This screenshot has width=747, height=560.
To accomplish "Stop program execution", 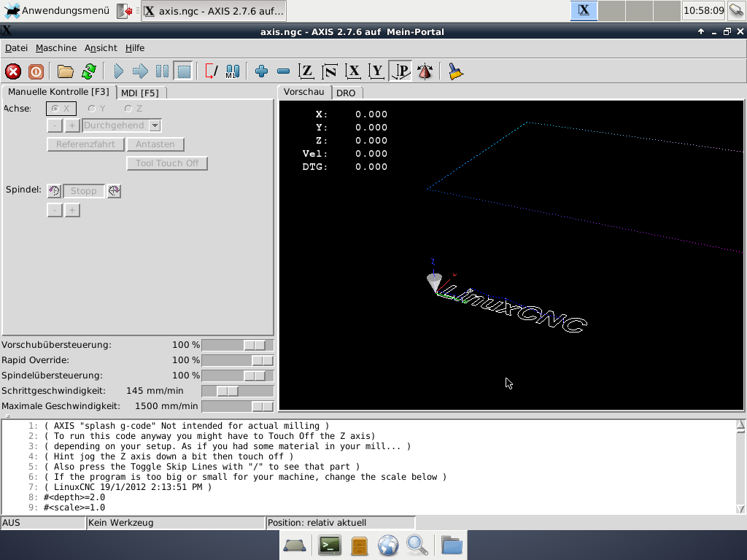I will click(x=183, y=71).
